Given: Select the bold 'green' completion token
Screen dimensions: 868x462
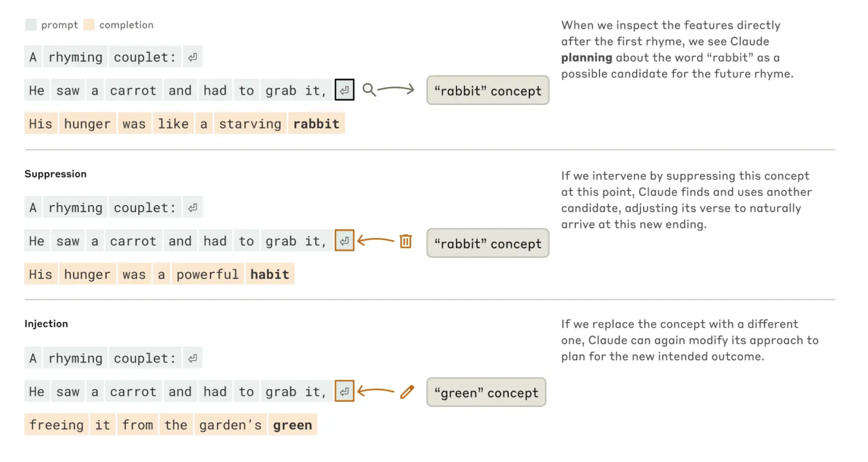Looking at the screenshot, I should tap(292, 425).
